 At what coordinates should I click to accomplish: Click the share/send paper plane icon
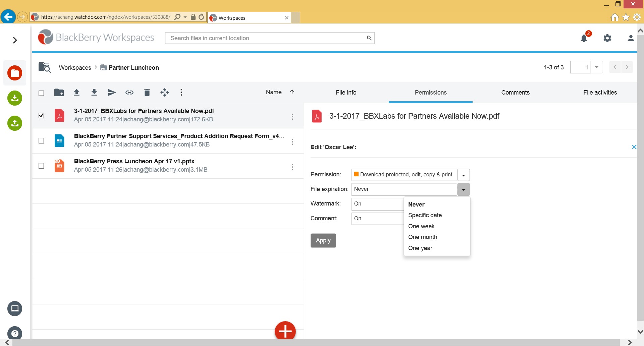click(112, 93)
